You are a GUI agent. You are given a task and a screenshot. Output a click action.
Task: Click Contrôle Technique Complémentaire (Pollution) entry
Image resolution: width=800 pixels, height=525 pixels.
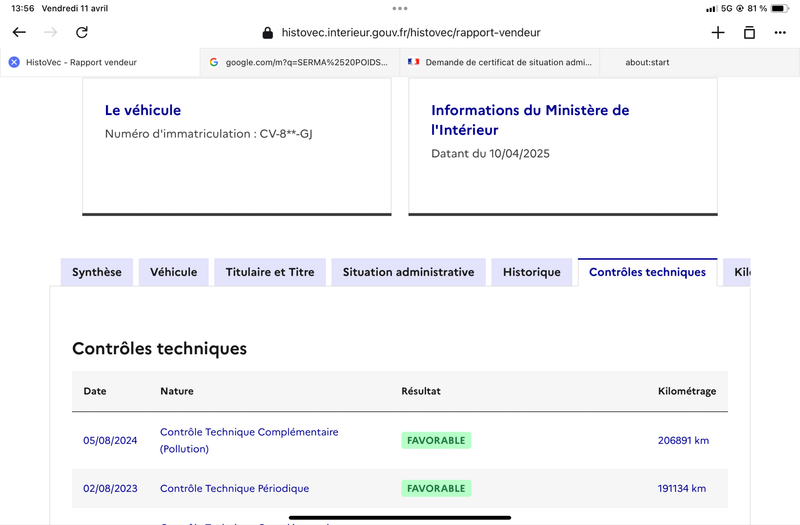249,440
